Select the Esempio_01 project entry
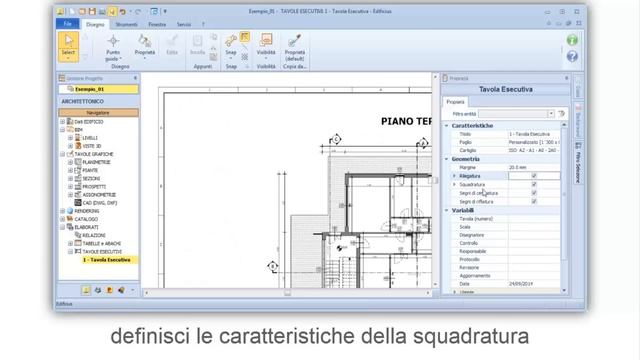Screen dimensions: 640x360 98,89
